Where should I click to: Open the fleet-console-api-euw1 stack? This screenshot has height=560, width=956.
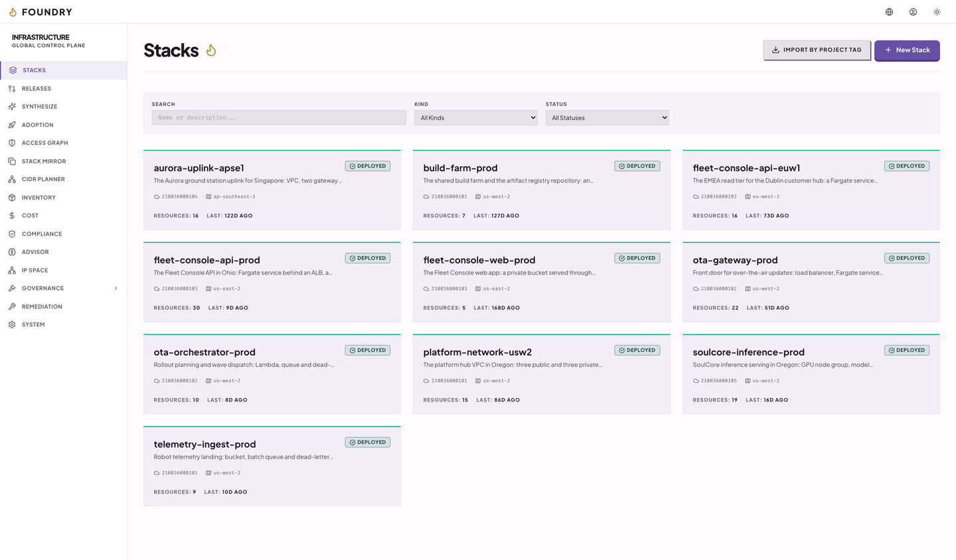click(811, 190)
